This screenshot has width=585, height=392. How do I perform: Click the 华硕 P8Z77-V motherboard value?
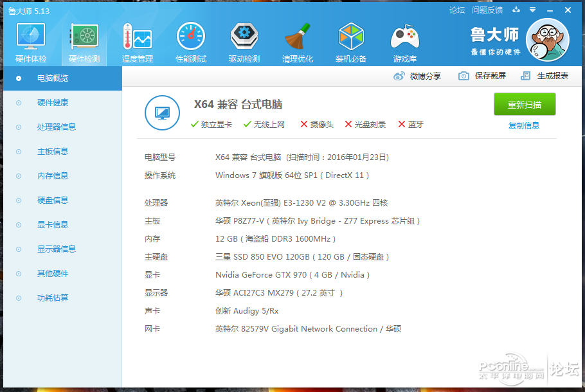coord(318,221)
